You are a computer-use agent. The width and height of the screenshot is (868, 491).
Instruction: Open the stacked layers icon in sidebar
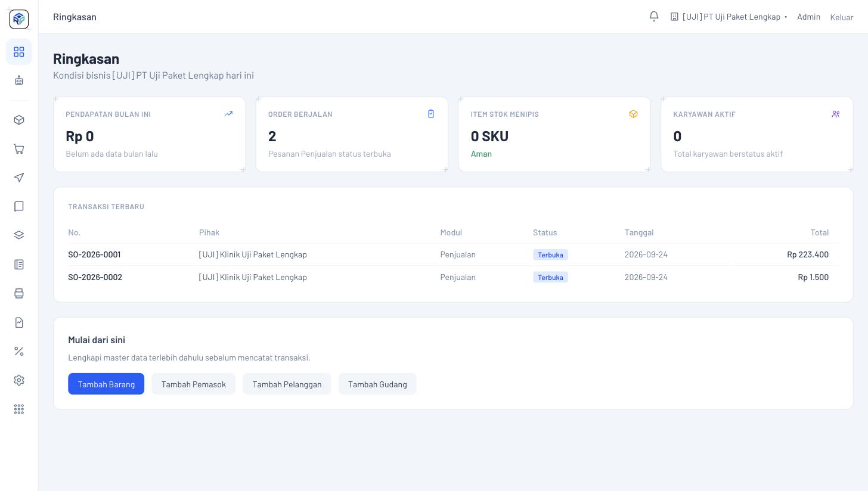tap(19, 235)
